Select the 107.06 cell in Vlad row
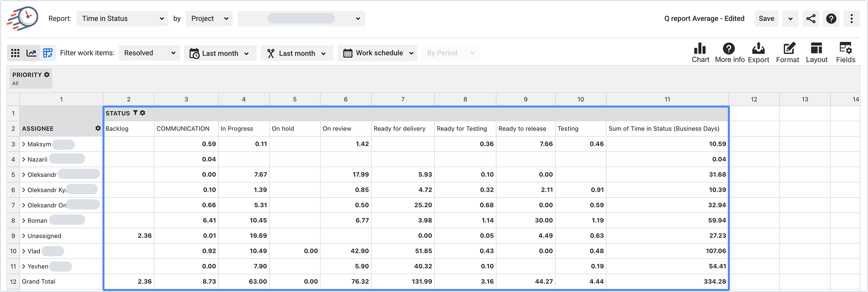868x292 pixels. pyautogui.click(x=667, y=251)
